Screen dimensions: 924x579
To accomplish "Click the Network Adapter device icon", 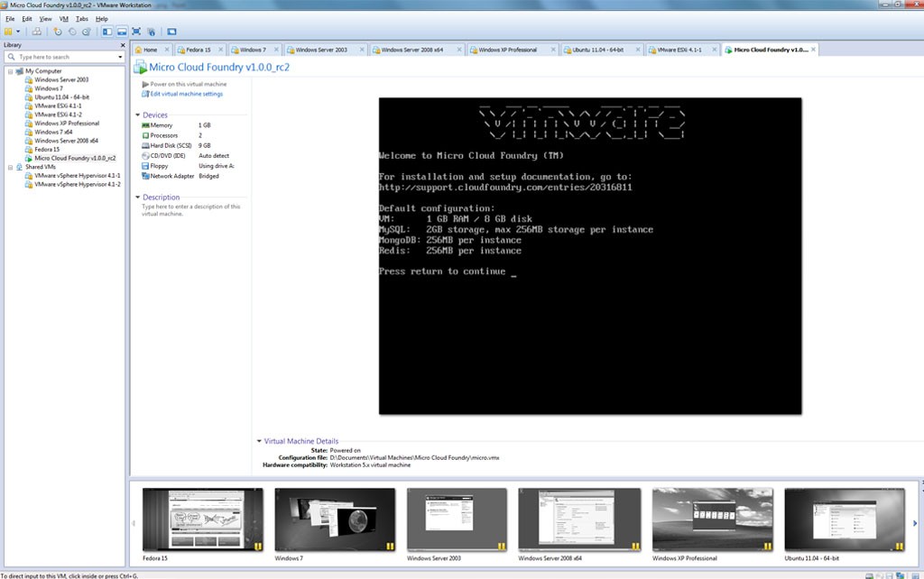I will [x=145, y=176].
